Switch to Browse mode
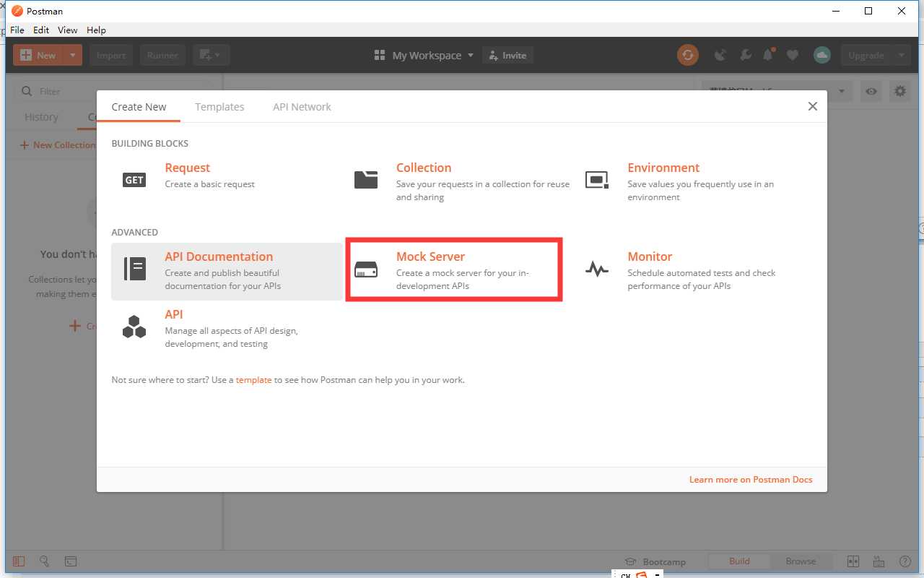924x578 pixels. pos(801,561)
